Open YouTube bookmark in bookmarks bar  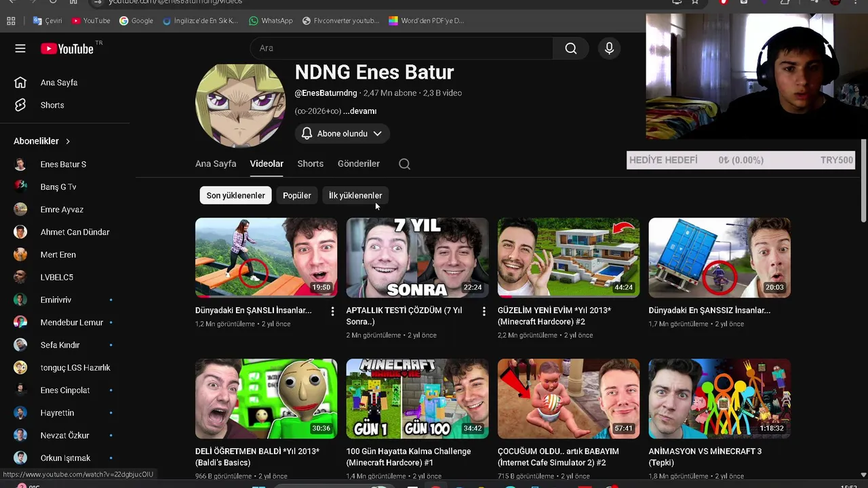point(91,21)
